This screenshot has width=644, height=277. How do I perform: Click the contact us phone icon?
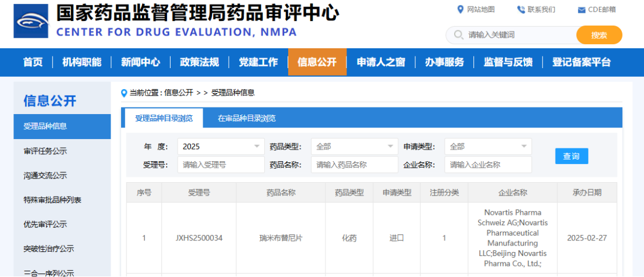521,9
